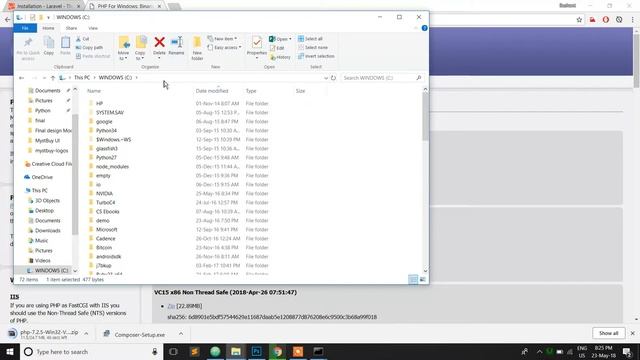Click WINDOWS (C:) in address breadcrumb
Image resolution: width=640 pixels, height=360 pixels.
115,78
